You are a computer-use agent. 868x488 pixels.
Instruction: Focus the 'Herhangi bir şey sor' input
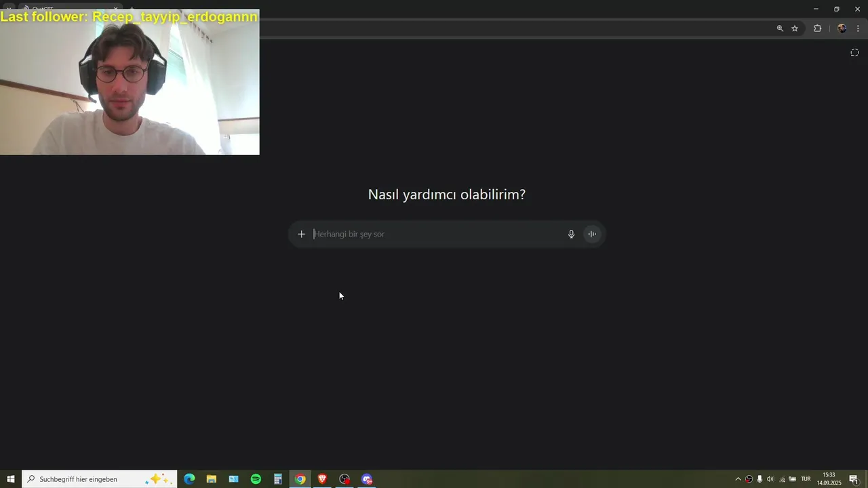[x=437, y=234]
